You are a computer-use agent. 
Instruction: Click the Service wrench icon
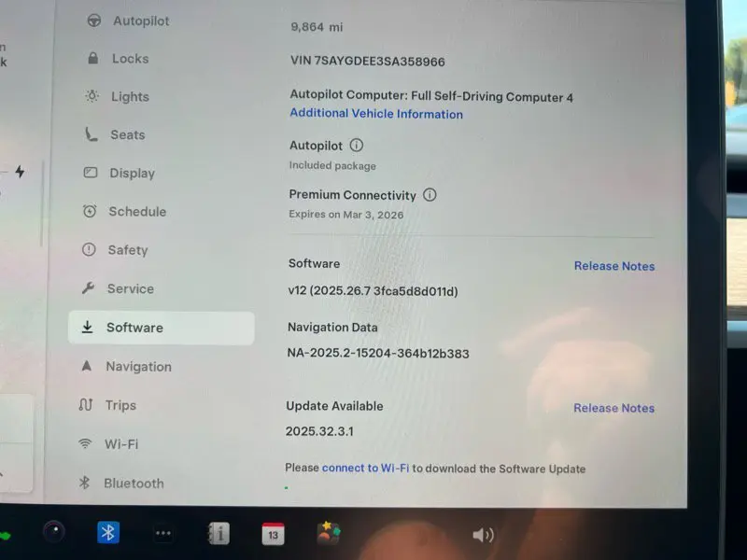coord(88,288)
